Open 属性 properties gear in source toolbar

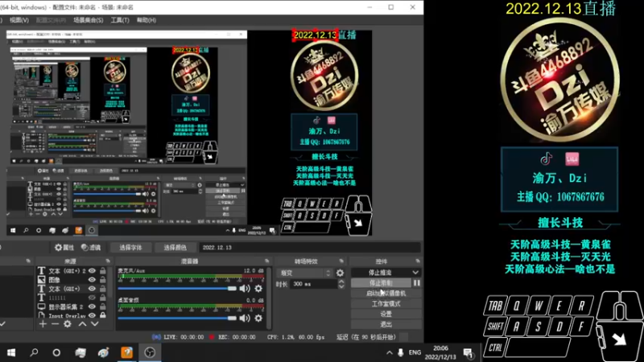point(64,248)
